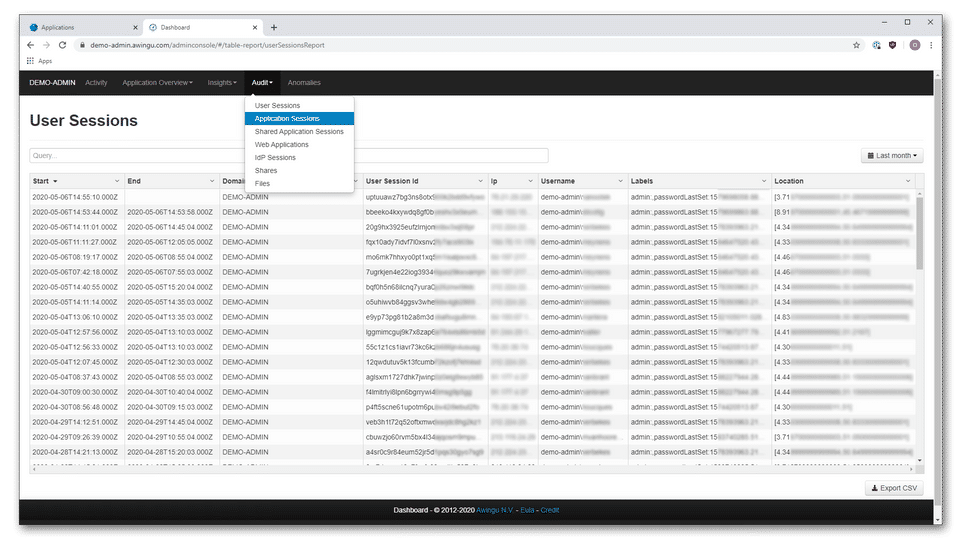Sort by Location column header
Image resolution: width=960 pixels, height=540 pixels.
pyautogui.click(x=789, y=181)
